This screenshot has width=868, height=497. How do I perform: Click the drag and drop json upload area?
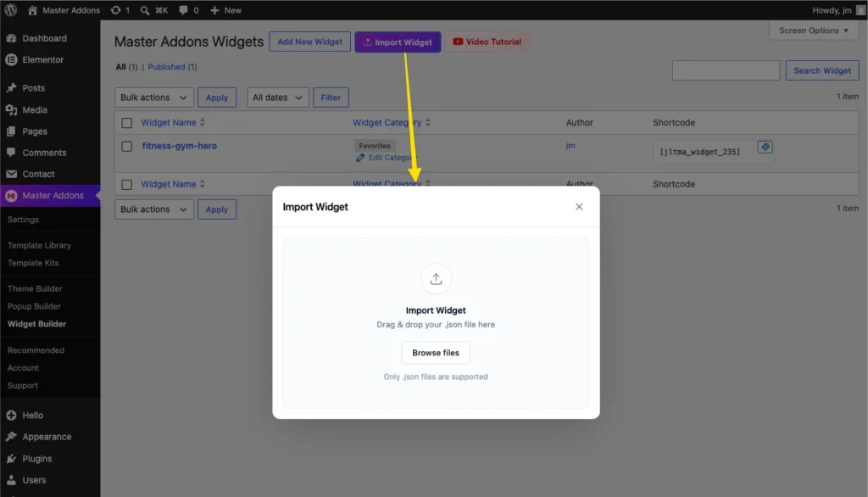tap(436, 323)
